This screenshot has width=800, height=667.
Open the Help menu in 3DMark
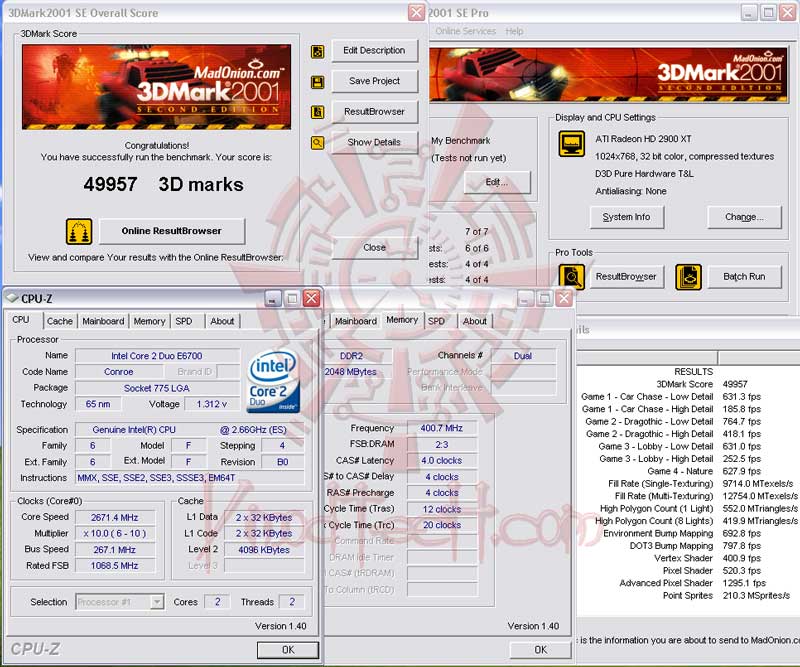pos(514,31)
